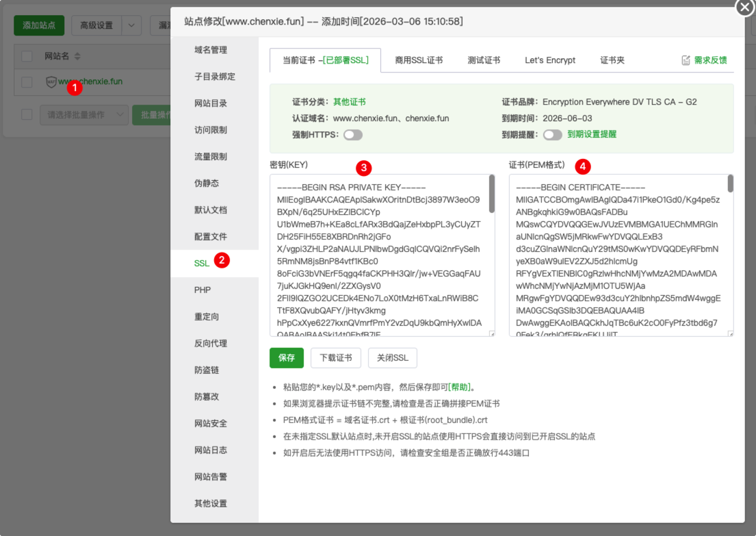The height and width of the screenshot is (536, 756).
Task: Click the resize handle of the 密钥(KEY) textarea
Action: [491, 333]
